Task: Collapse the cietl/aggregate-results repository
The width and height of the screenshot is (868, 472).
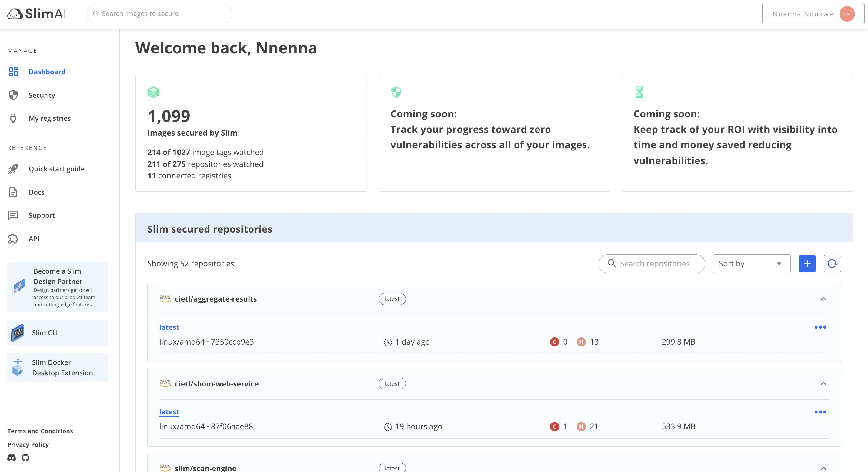Action: click(x=823, y=299)
